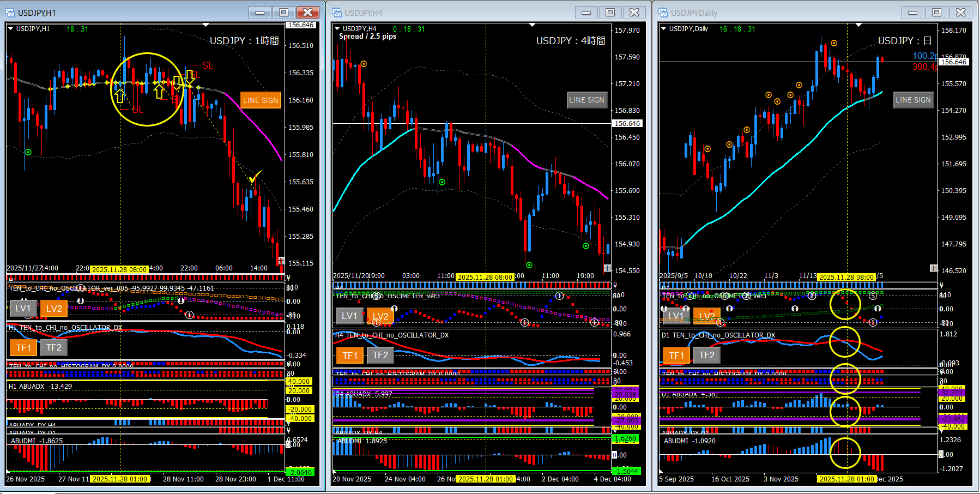Open the USDJPY,Daily dropdown arrow in the chart corner
980x494 pixels.
(663, 29)
